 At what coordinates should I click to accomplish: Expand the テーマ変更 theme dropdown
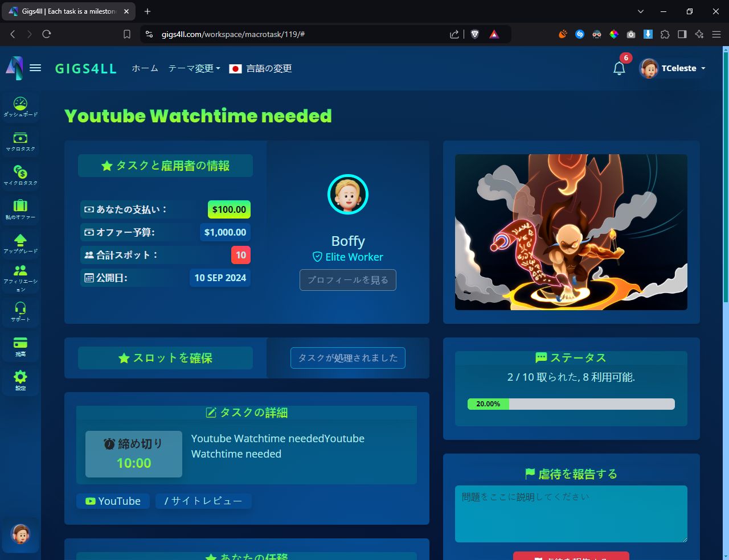click(x=194, y=68)
